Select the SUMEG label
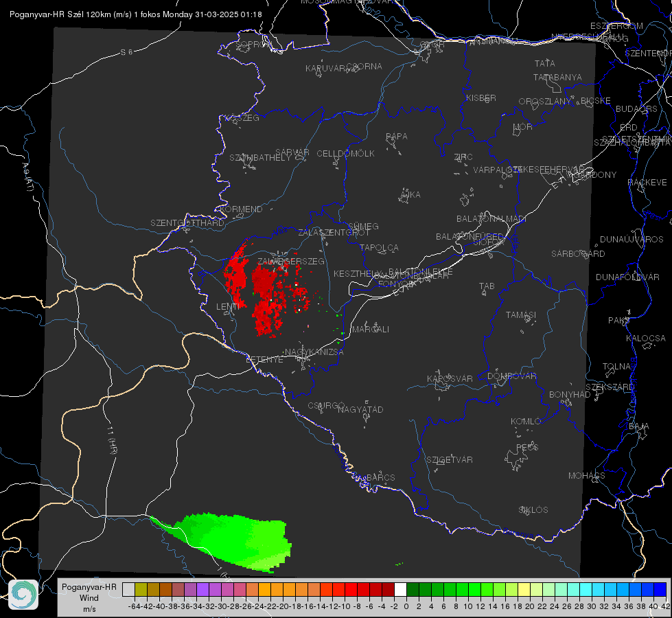Viewport: 672px width, 618px height. click(363, 226)
